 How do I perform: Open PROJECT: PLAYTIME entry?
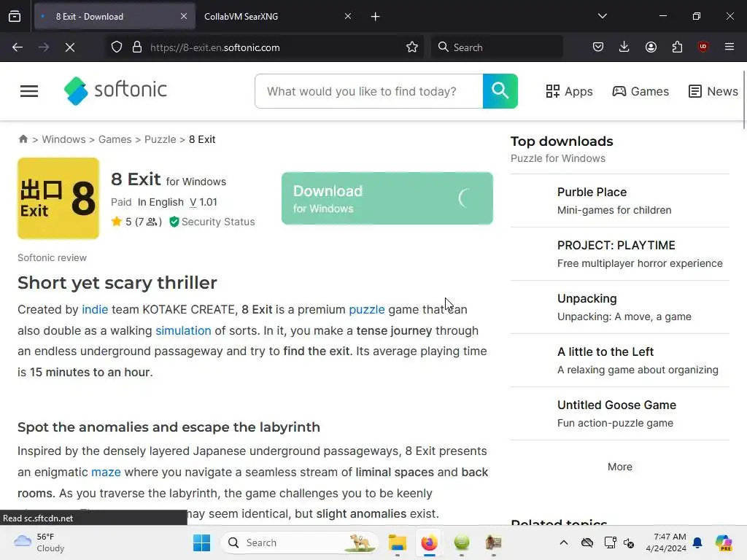(x=620, y=254)
